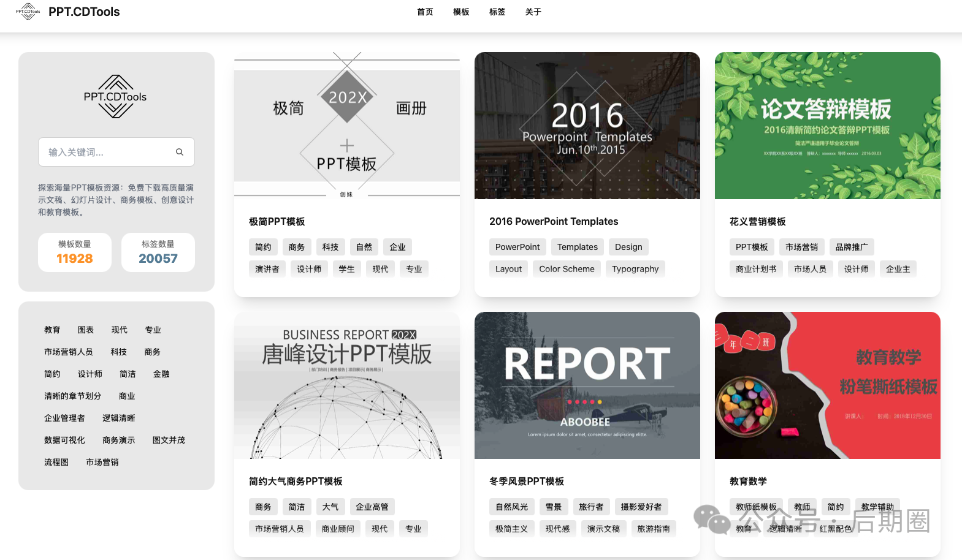The image size is (962, 560).
Task: Click the search magnifier icon
Action: pyautogui.click(x=180, y=152)
